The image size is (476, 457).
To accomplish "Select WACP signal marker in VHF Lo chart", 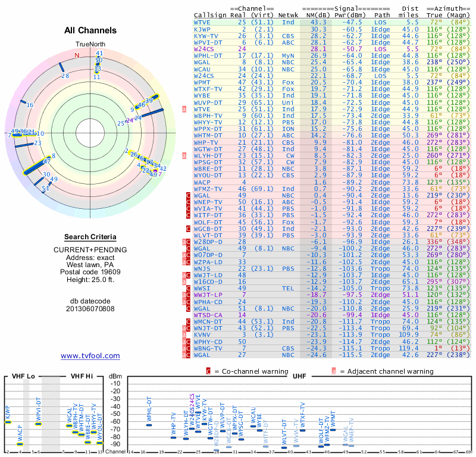I will [x=20, y=444].
